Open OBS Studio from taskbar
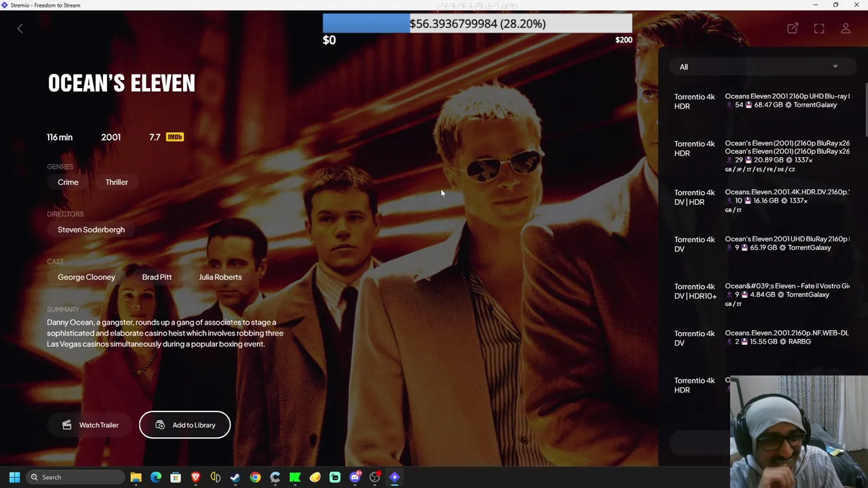Image resolution: width=868 pixels, height=488 pixels. pyautogui.click(x=374, y=477)
